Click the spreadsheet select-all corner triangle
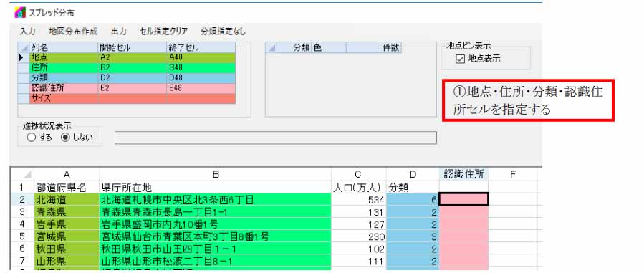The image size is (644, 273). tap(27, 175)
